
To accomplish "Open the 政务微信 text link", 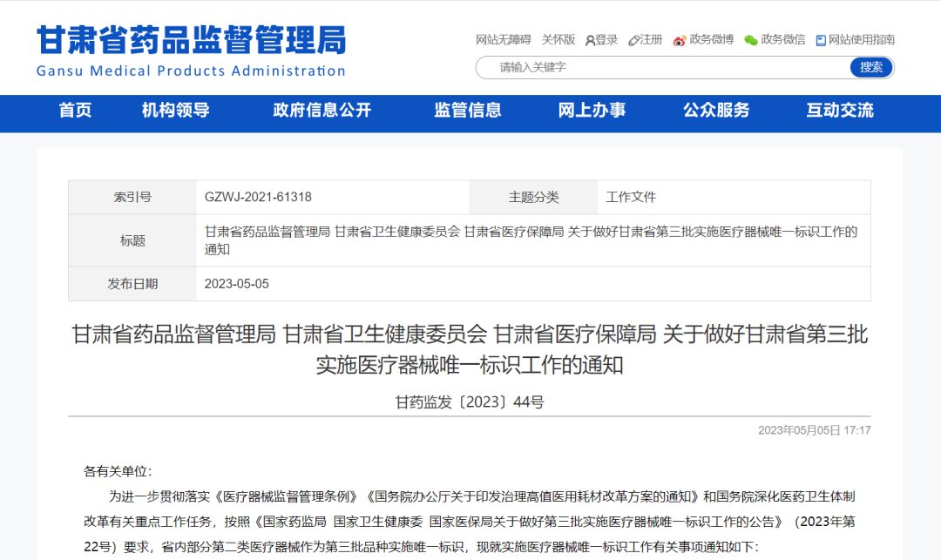I will click(782, 39).
